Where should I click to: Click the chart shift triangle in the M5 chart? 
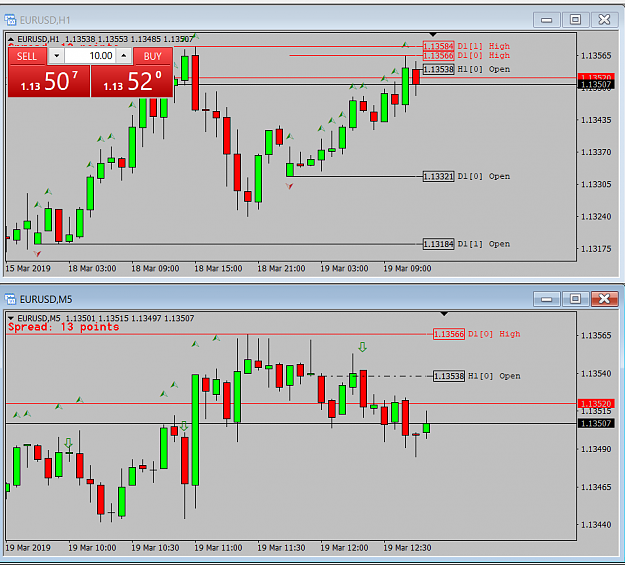[x=444, y=314]
